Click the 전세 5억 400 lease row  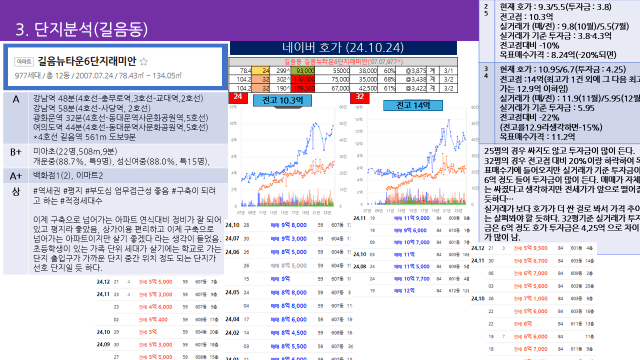pos(157,320)
